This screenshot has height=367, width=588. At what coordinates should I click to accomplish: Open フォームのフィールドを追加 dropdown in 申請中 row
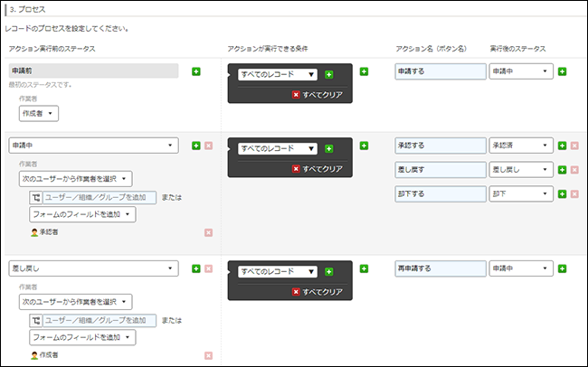coord(82,214)
